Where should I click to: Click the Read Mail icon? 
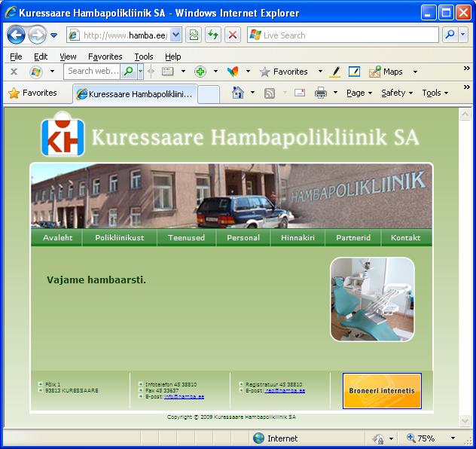click(300, 93)
